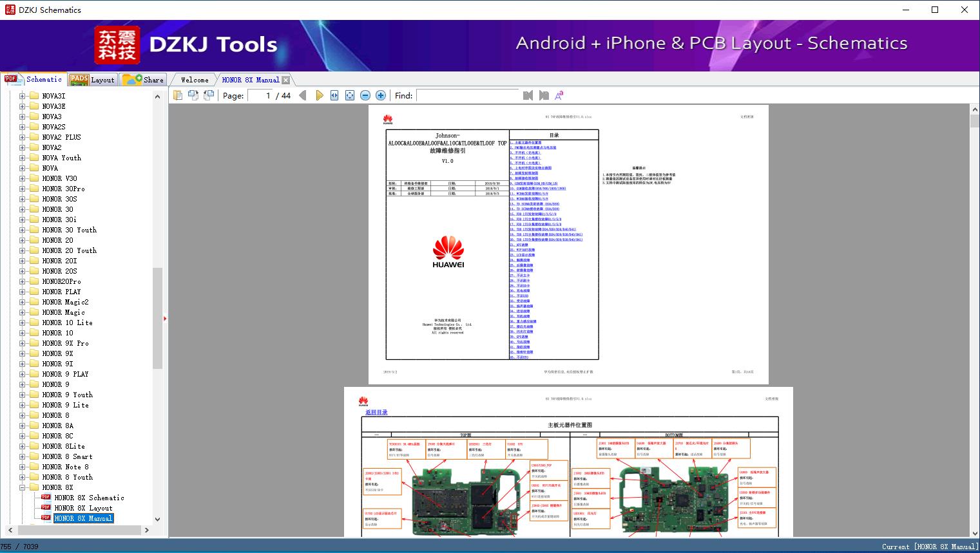This screenshot has width=980, height=553.
Task: Click the PDF icon of HONOR 8X Layout
Action: click(x=46, y=508)
